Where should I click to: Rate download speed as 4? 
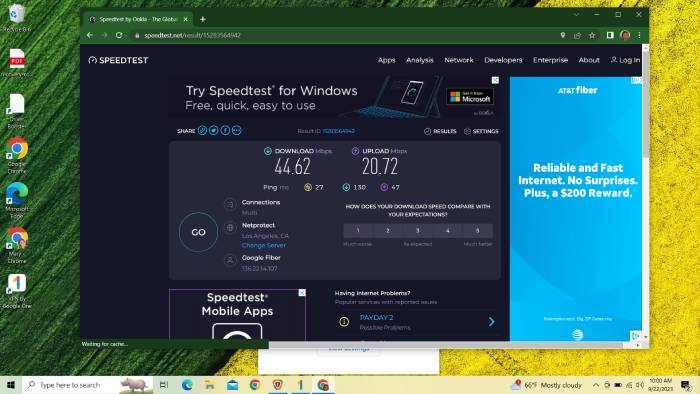[448, 231]
